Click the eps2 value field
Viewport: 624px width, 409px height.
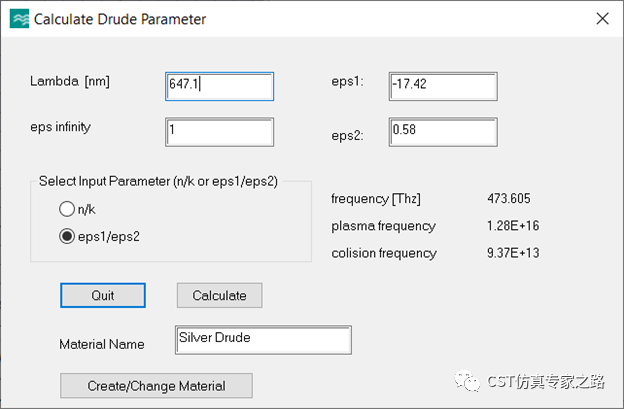point(443,132)
